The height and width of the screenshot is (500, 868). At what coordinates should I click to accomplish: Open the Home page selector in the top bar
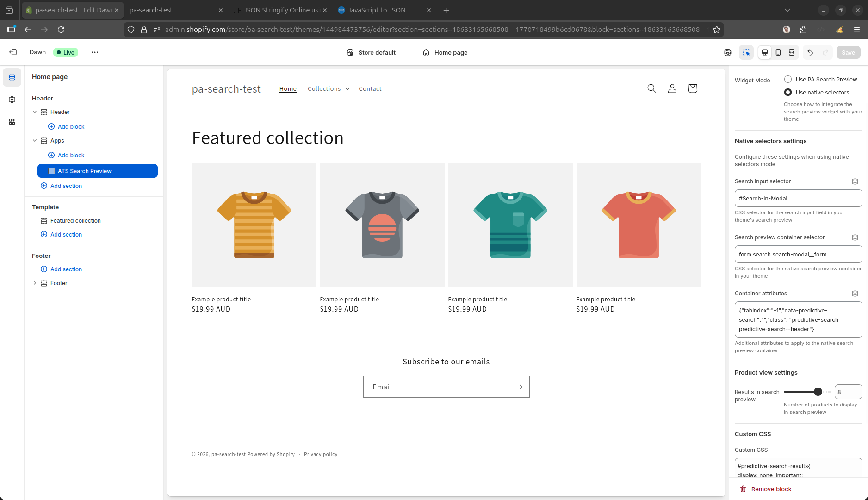(x=445, y=52)
